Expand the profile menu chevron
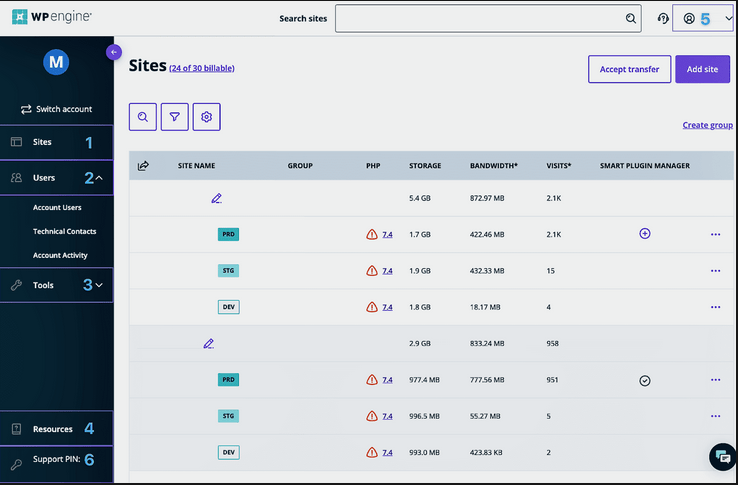738x485 pixels. 729,19
